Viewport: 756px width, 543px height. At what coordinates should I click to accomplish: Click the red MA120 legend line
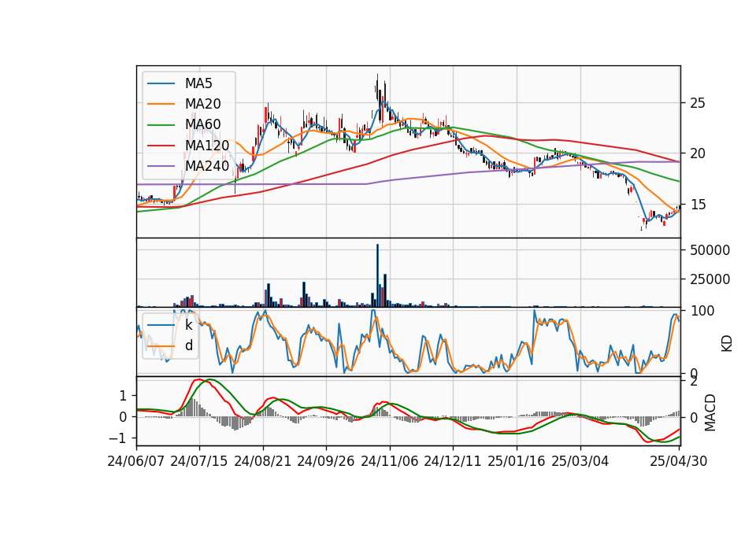click(x=161, y=146)
